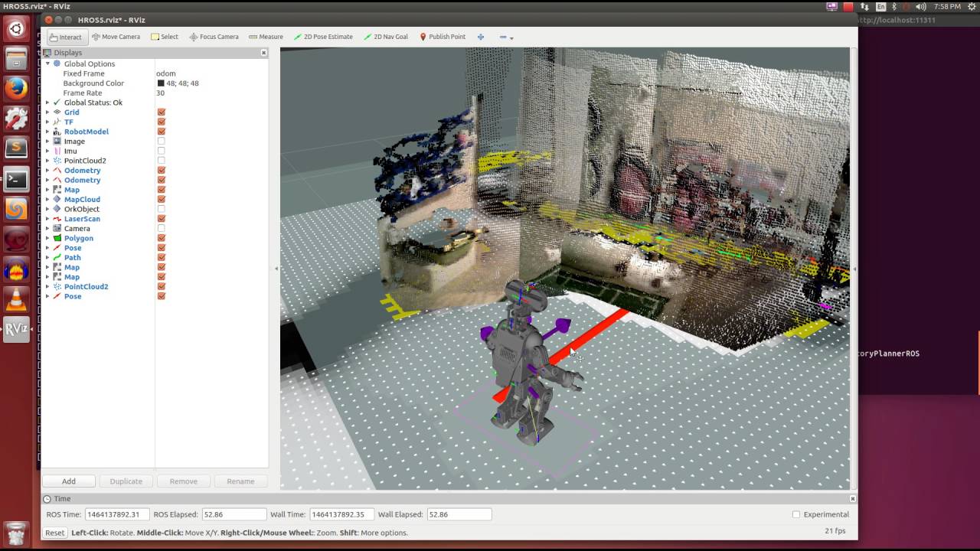Click the Add display button

(69, 481)
